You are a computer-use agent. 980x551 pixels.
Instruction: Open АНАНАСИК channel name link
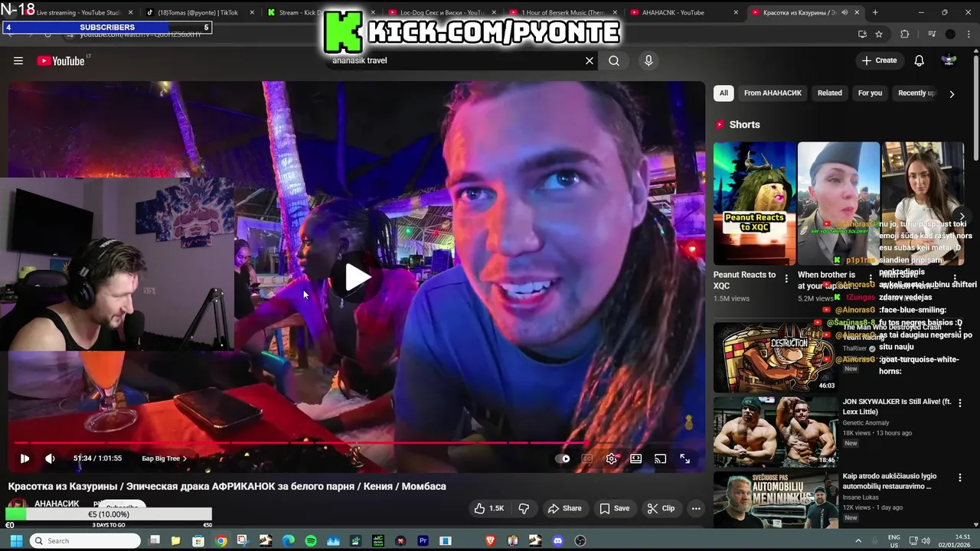point(57,504)
